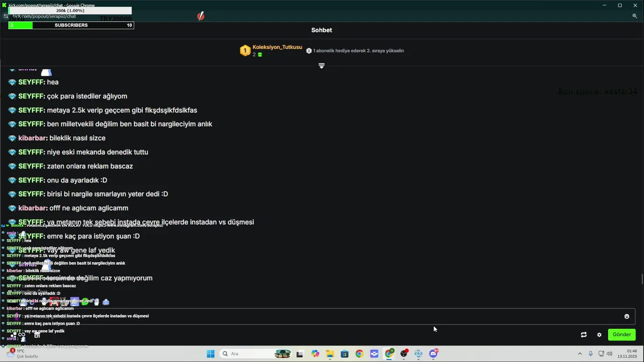Open the Discord taskbar icon
Image resolution: width=644 pixels, height=362 pixels.
pos(434,354)
